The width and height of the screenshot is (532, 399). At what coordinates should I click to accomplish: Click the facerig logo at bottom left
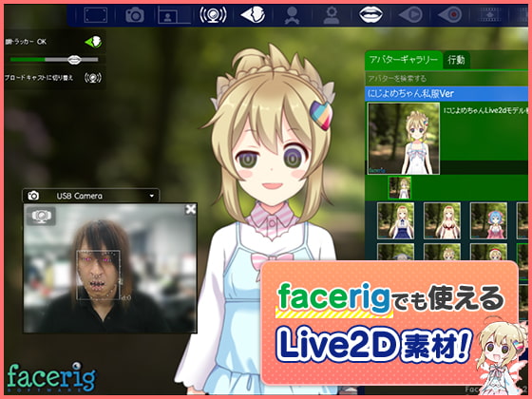(x=51, y=377)
